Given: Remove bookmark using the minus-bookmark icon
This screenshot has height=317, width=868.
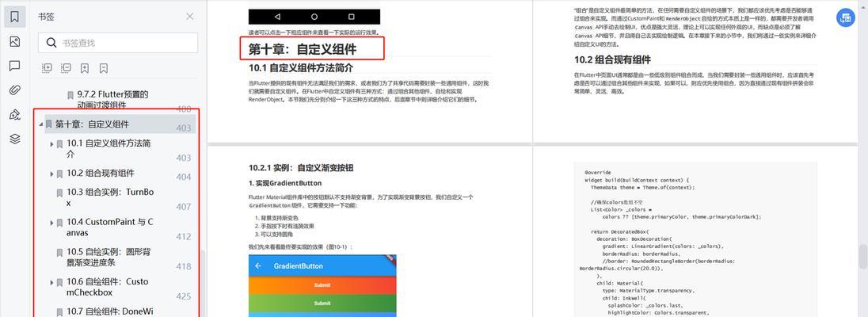Looking at the screenshot, I should pyautogui.click(x=104, y=68).
